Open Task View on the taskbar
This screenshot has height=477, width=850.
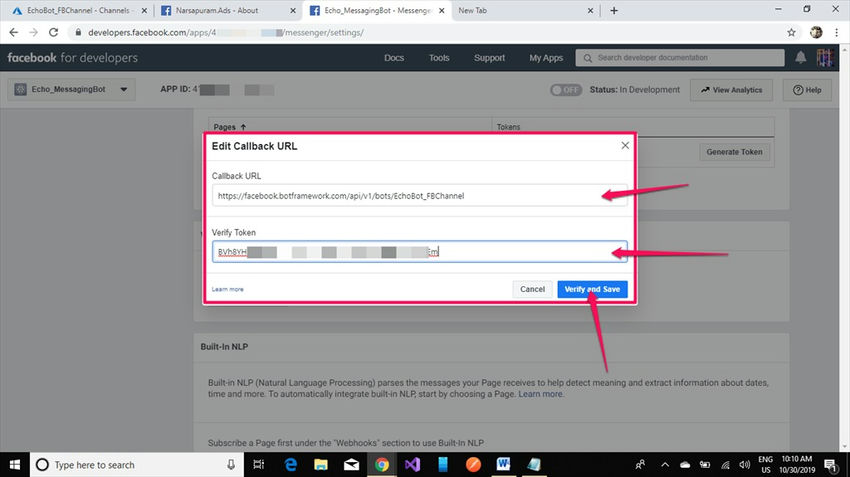click(x=259, y=465)
